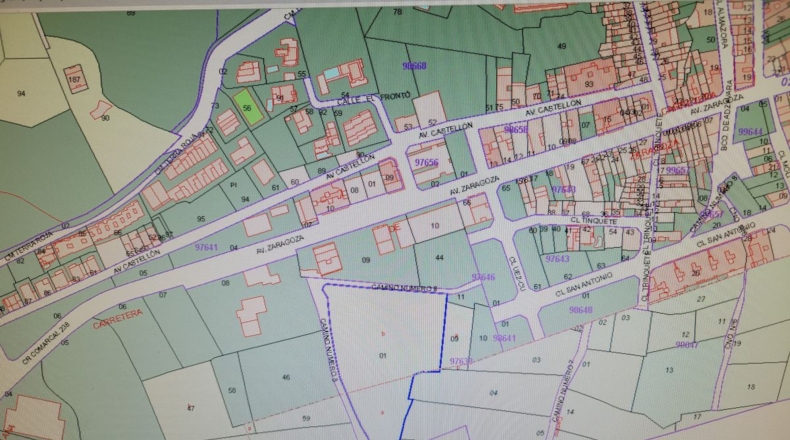790x440 pixels.
Task: Select parcel number 44
Action: coord(439,258)
